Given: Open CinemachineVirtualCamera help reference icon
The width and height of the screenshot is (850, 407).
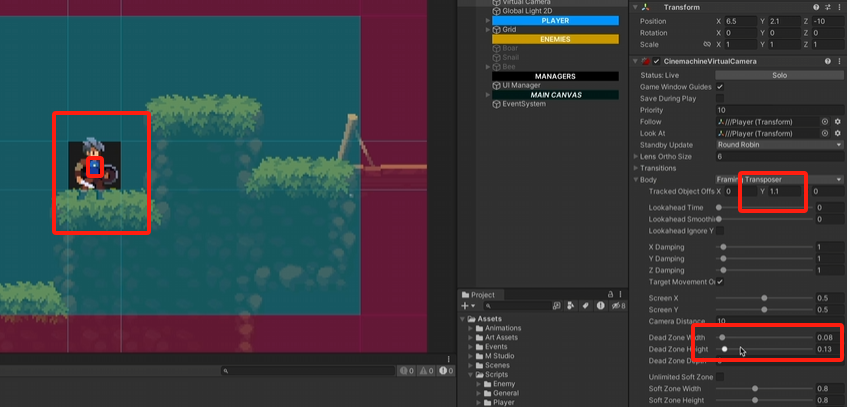Looking at the screenshot, I should [828, 61].
